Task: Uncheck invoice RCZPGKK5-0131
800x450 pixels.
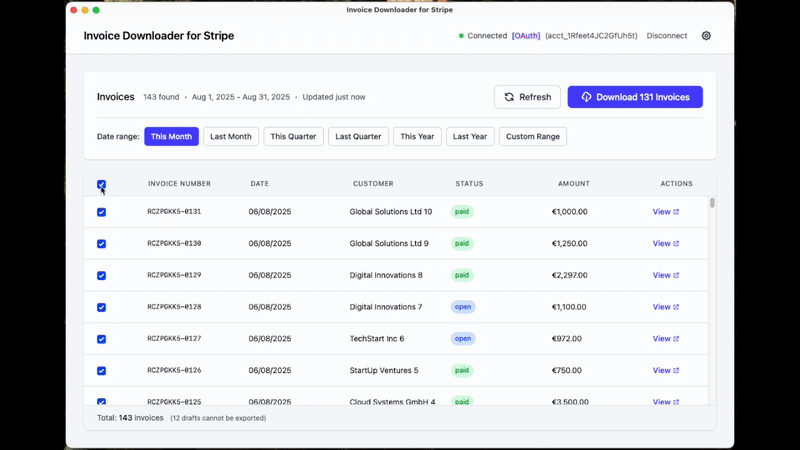Action: 102,212
